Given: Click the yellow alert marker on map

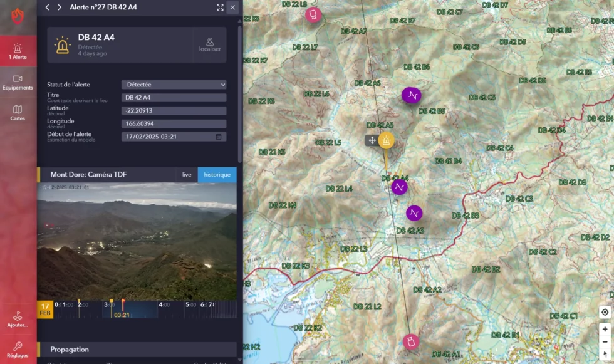Looking at the screenshot, I should click(387, 140).
